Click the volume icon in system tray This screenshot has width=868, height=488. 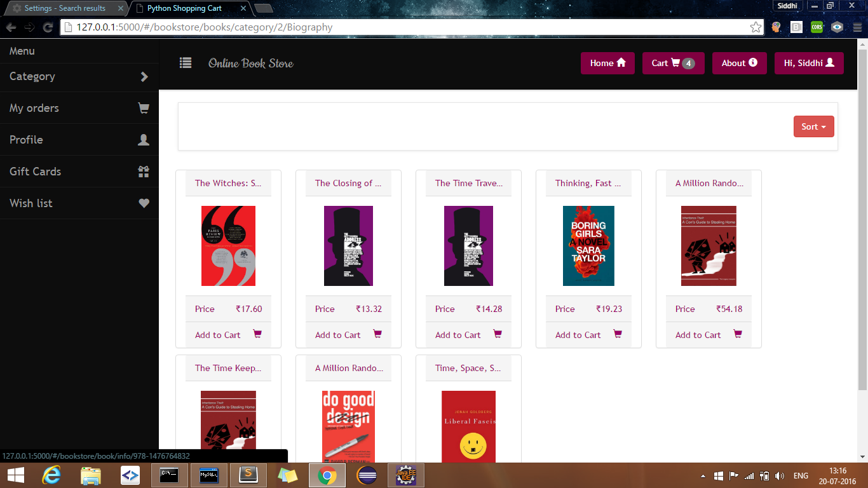tap(780, 475)
